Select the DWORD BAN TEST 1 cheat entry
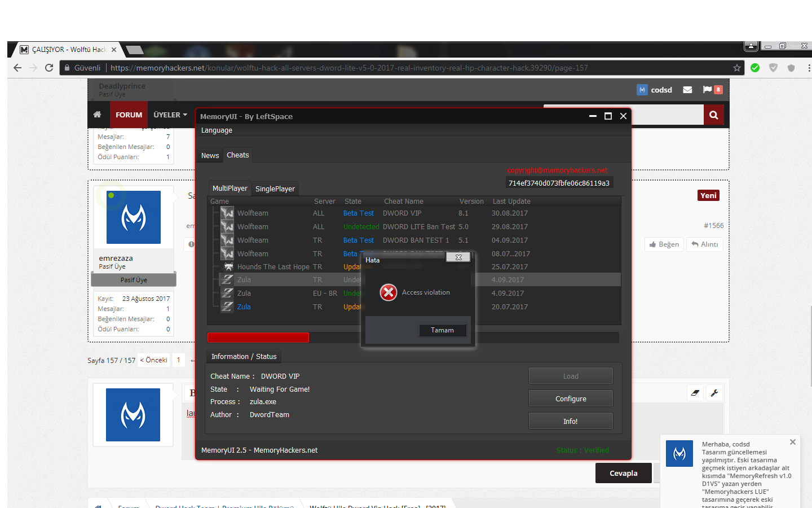Screen dimensions: 812x508 point(416,240)
